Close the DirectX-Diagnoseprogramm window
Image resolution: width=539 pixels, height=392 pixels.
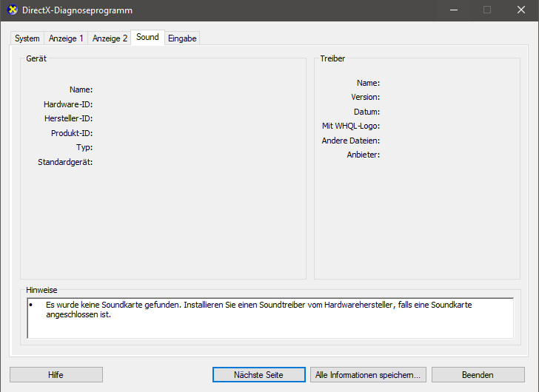pos(521,10)
